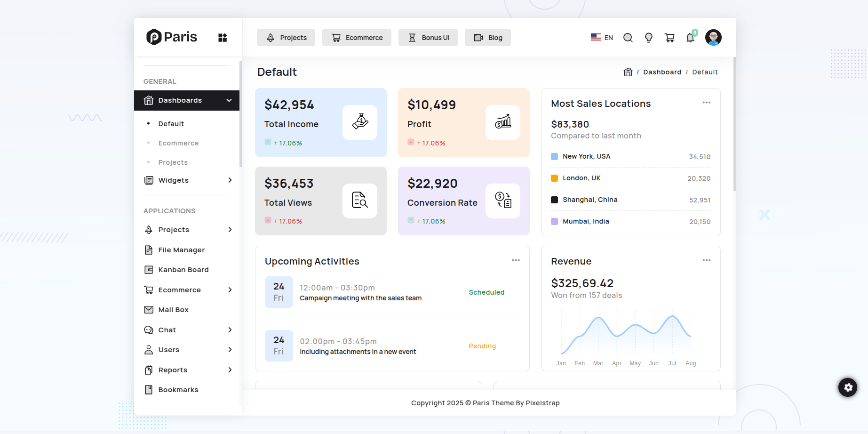Click the floating settings gear button

847,387
